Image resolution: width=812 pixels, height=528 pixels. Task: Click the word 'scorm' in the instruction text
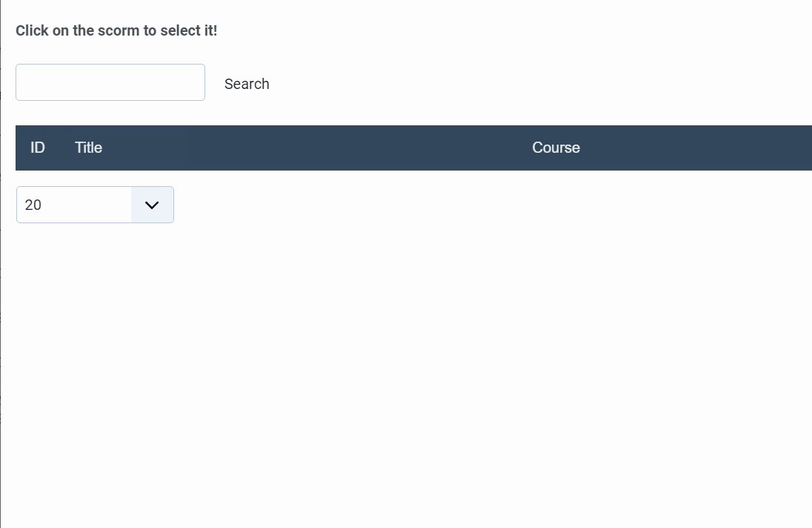point(119,30)
